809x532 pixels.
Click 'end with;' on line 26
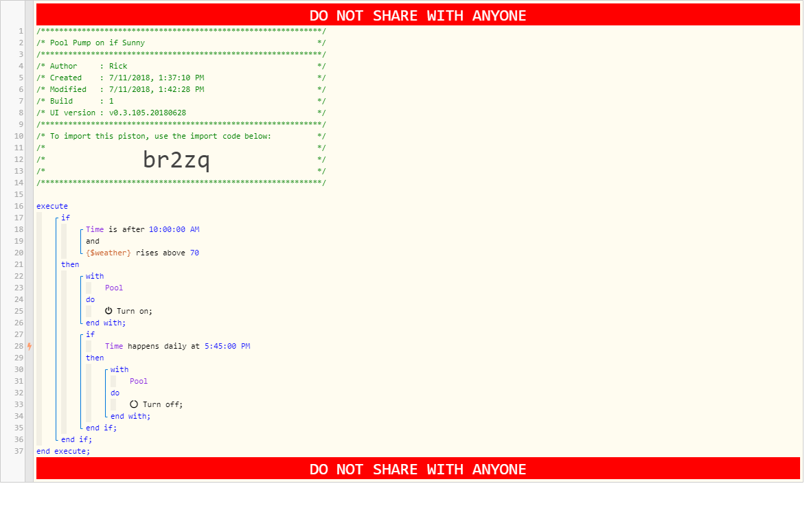point(106,323)
